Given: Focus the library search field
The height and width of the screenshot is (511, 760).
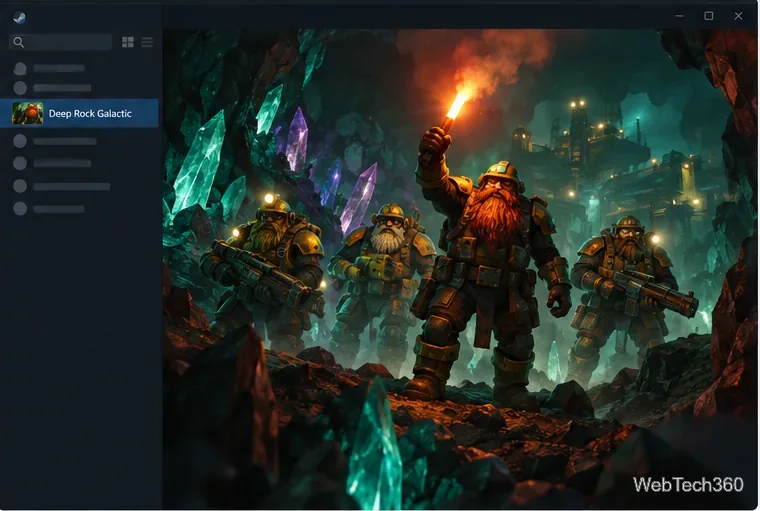Looking at the screenshot, I should point(61,42).
